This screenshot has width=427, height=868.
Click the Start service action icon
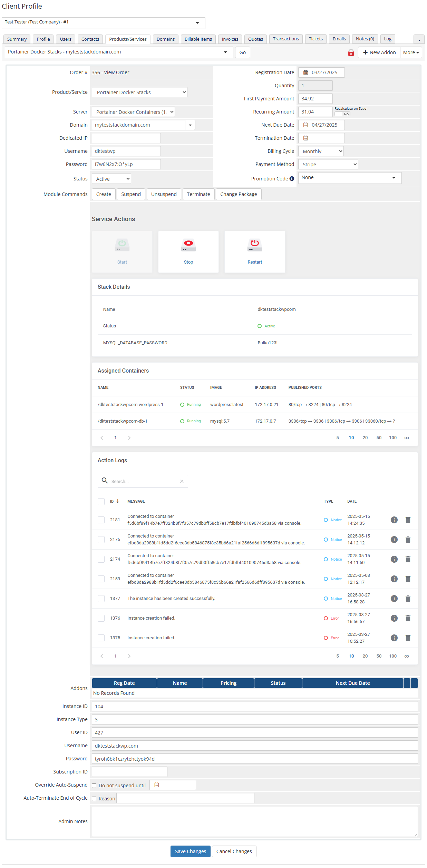[x=122, y=245]
